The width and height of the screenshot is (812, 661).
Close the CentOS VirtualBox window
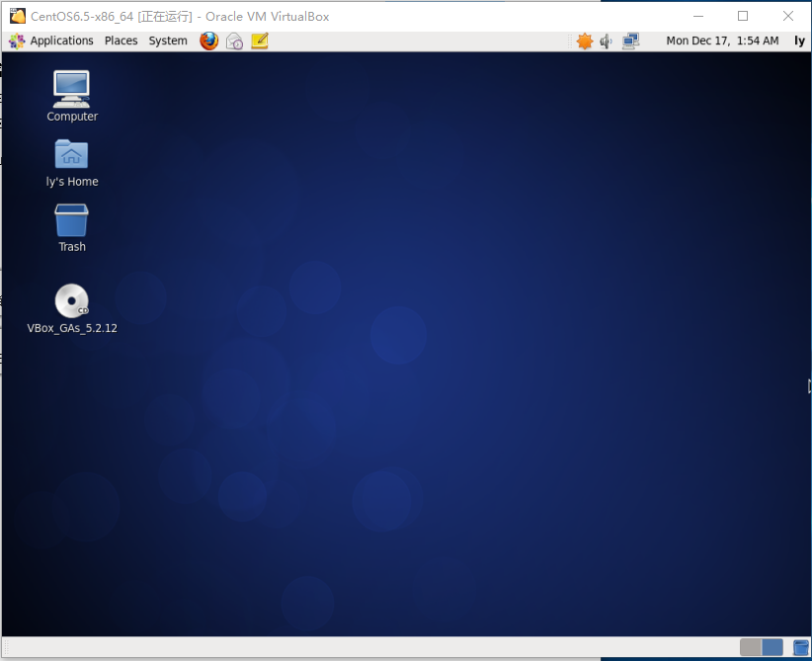(x=788, y=16)
